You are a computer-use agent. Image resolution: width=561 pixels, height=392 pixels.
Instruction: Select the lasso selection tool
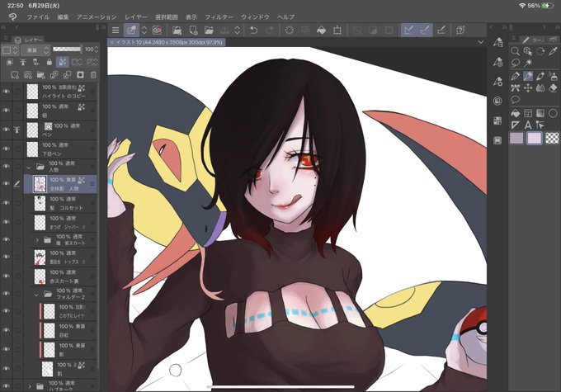click(x=515, y=63)
